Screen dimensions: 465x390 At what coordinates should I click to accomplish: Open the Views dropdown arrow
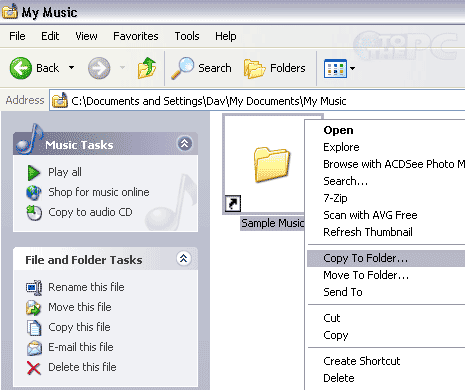[352, 68]
